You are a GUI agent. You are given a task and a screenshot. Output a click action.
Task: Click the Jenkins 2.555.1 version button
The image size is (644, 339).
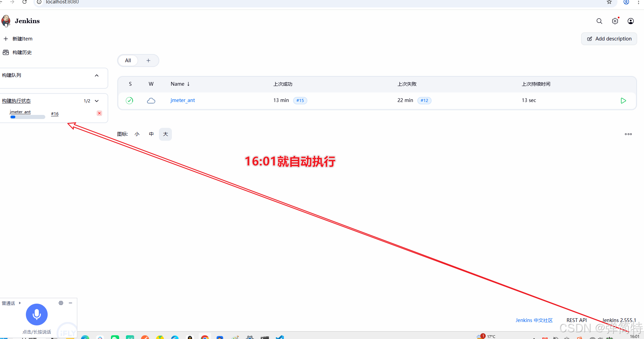pos(619,320)
